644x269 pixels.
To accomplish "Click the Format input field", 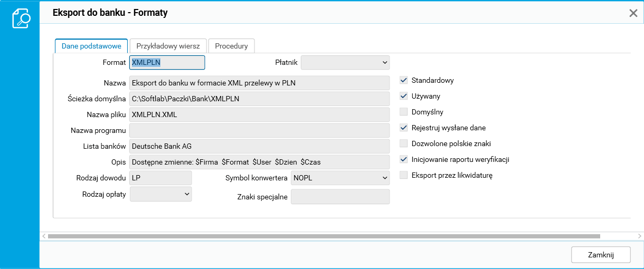I will (x=167, y=63).
